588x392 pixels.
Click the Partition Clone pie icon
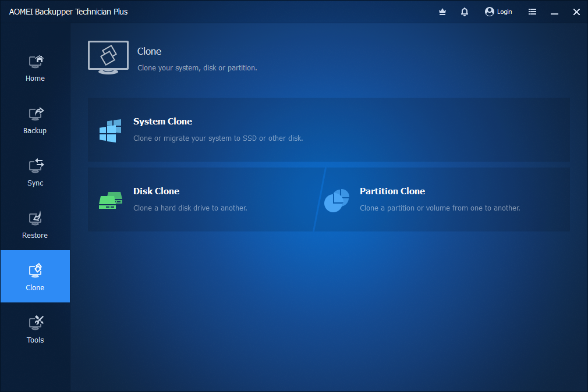pyautogui.click(x=336, y=199)
